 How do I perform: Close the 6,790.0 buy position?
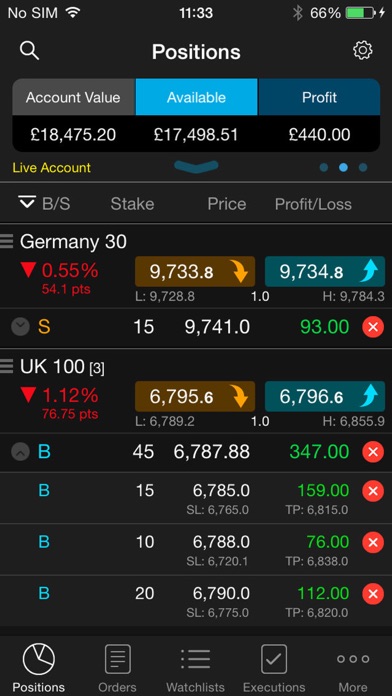[373, 593]
